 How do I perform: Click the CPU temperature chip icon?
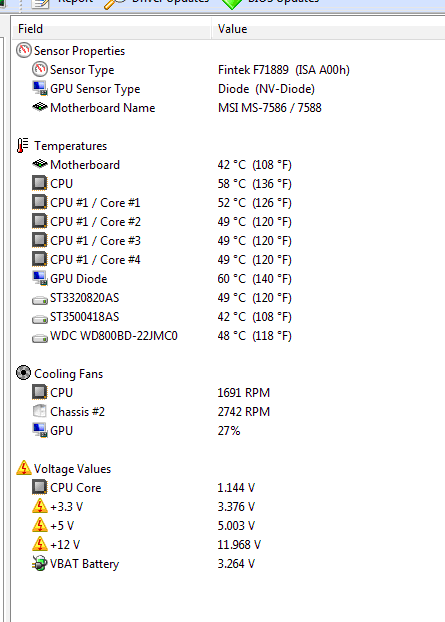[x=40, y=183]
